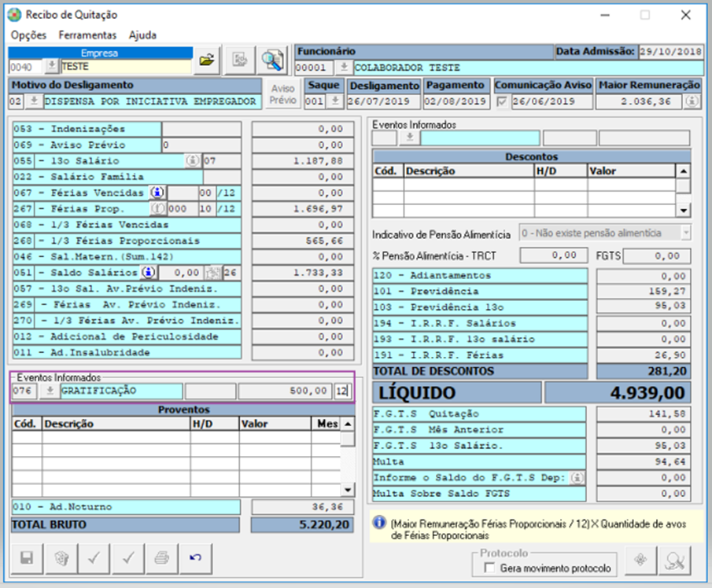Viewport: 712px width, 588px height.
Task: Click the Previdência value 159,27
Action: pos(643,292)
